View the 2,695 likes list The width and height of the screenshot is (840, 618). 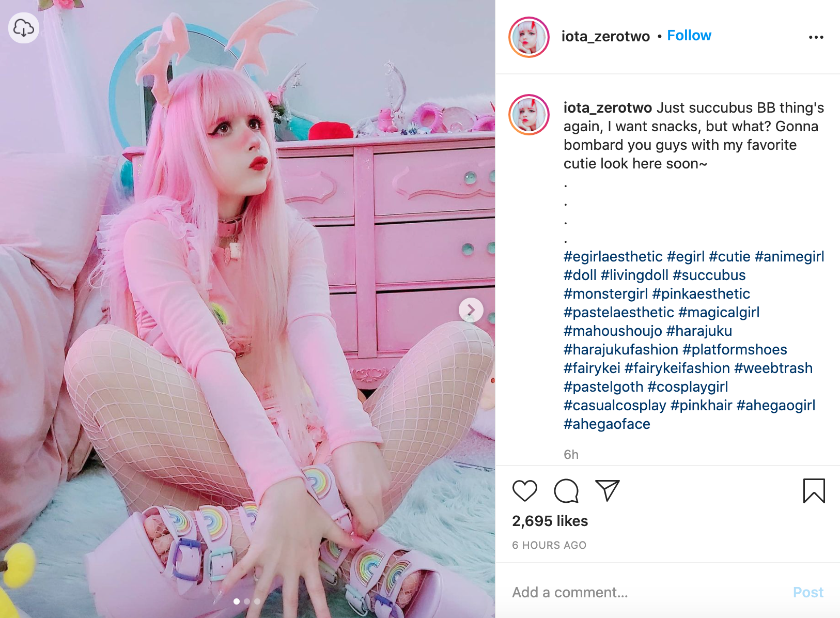tap(550, 521)
